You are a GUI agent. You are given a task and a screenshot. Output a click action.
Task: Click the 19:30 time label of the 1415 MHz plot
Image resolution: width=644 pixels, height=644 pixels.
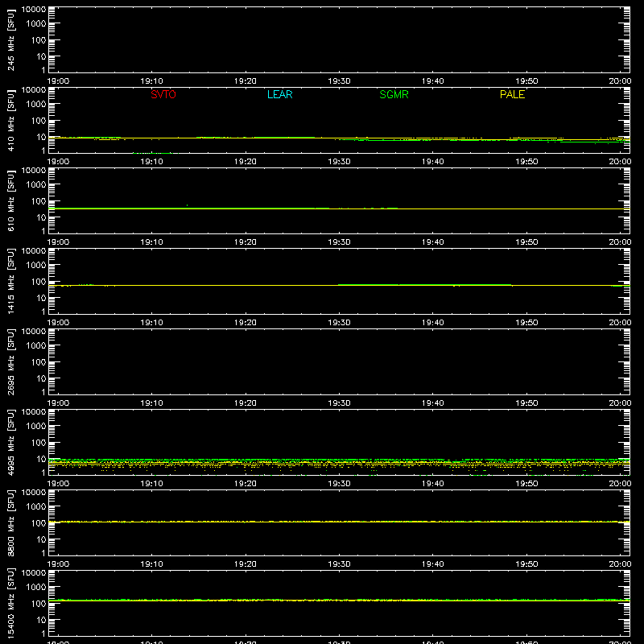(x=339, y=323)
